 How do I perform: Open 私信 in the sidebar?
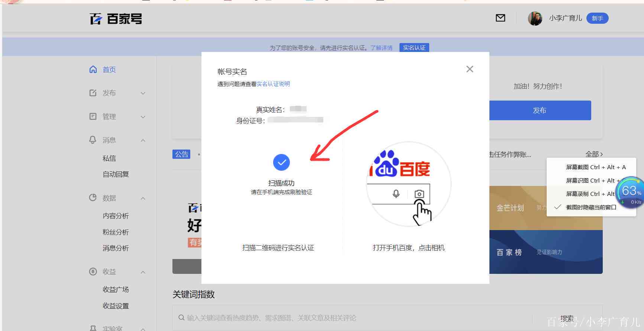click(109, 158)
